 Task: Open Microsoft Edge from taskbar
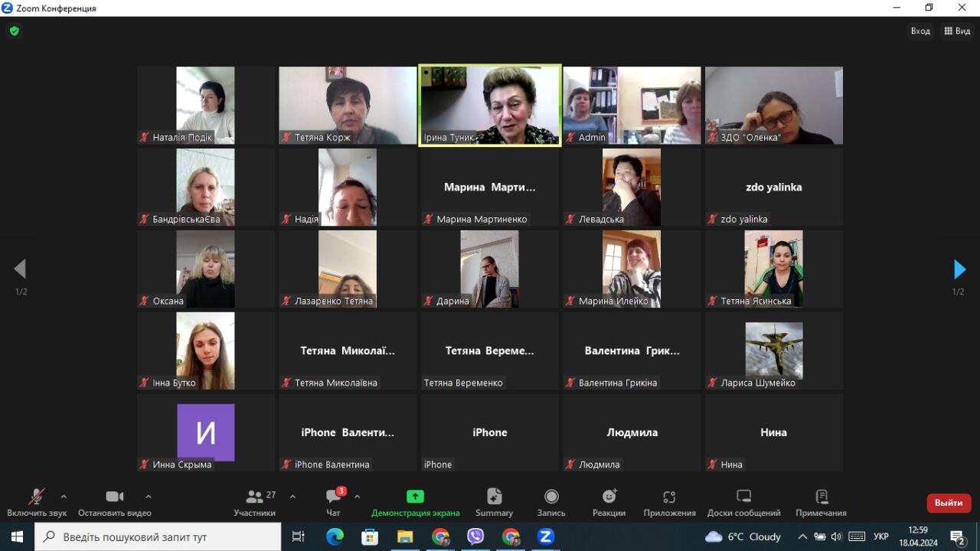335,536
